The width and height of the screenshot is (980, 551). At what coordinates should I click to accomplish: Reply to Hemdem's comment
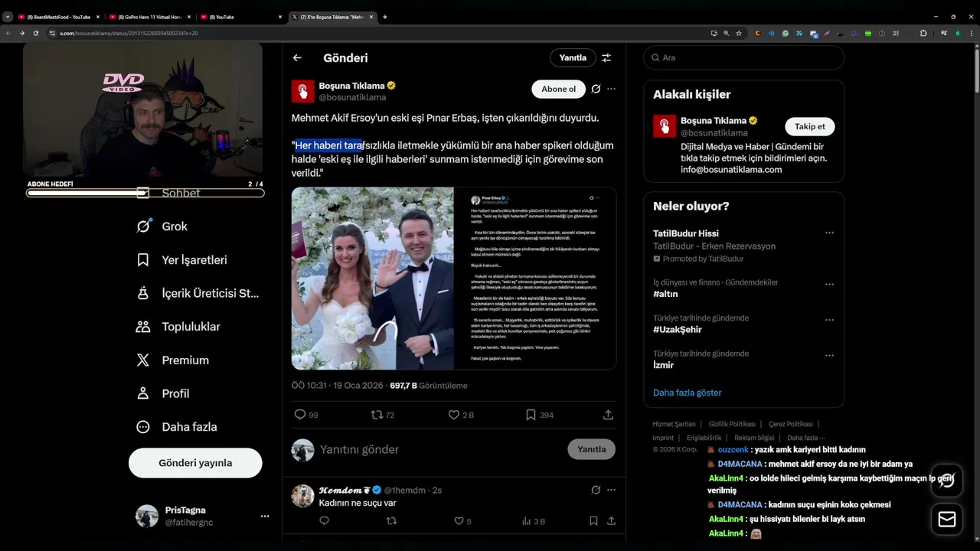point(324,521)
